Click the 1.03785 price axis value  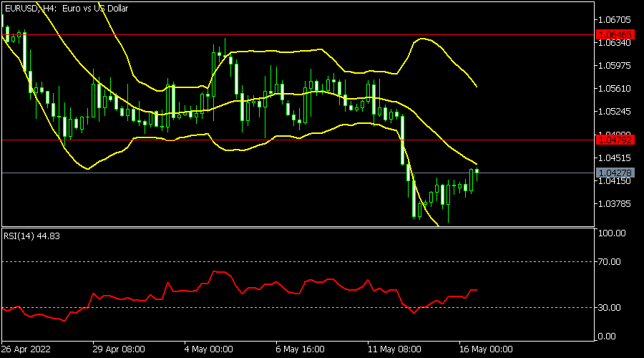tap(615, 204)
